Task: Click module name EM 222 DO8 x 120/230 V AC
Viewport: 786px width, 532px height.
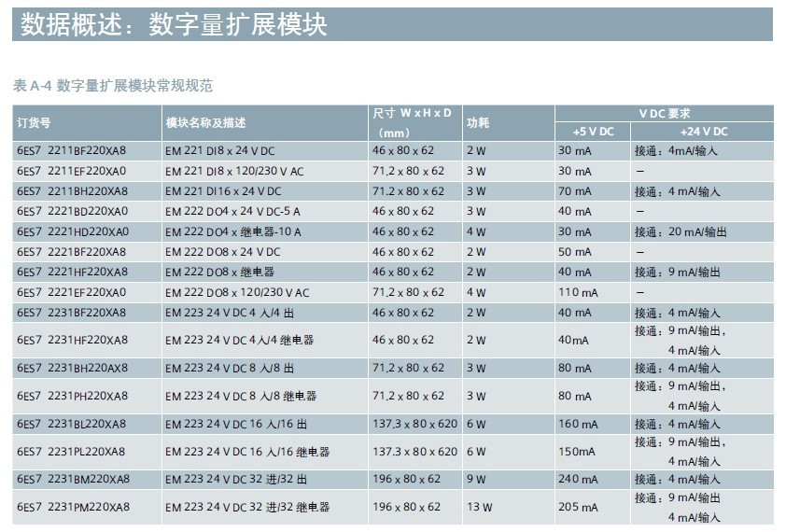Action: pyautogui.click(x=238, y=292)
